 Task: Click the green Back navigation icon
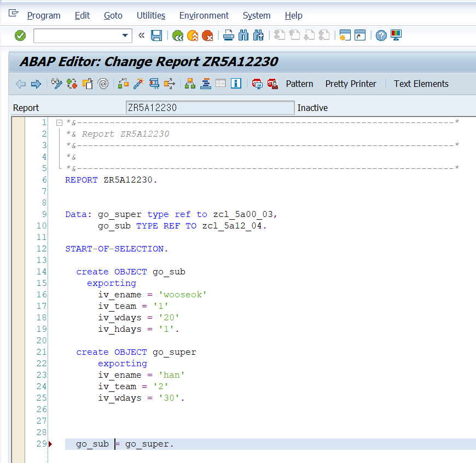click(178, 36)
